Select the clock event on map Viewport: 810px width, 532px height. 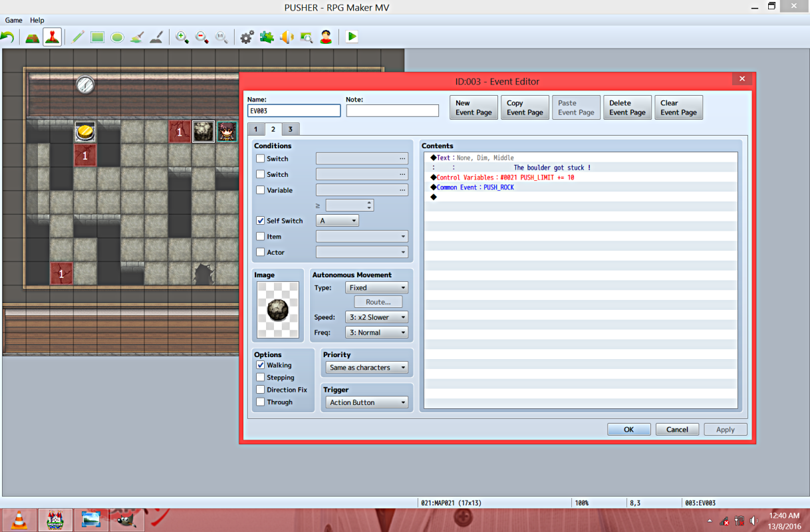85,84
